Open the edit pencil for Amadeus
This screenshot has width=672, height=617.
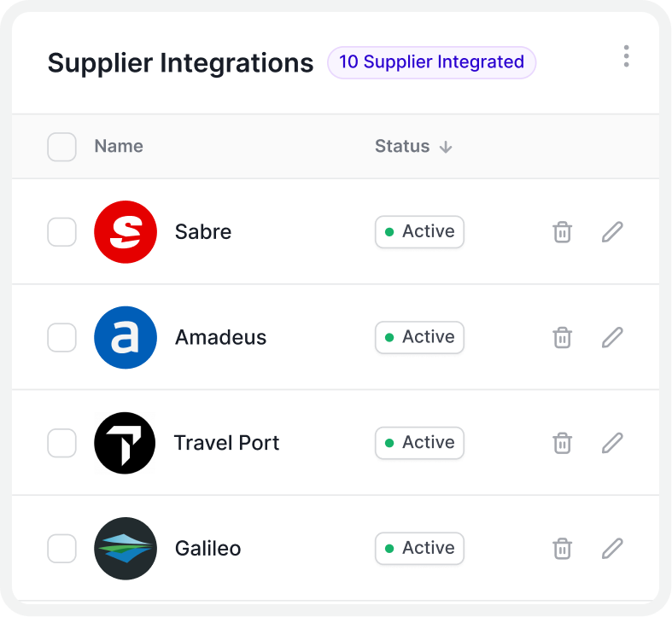click(612, 337)
